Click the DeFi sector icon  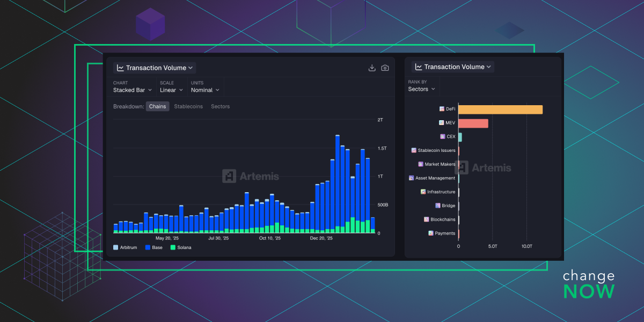click(x=442, y=109)
